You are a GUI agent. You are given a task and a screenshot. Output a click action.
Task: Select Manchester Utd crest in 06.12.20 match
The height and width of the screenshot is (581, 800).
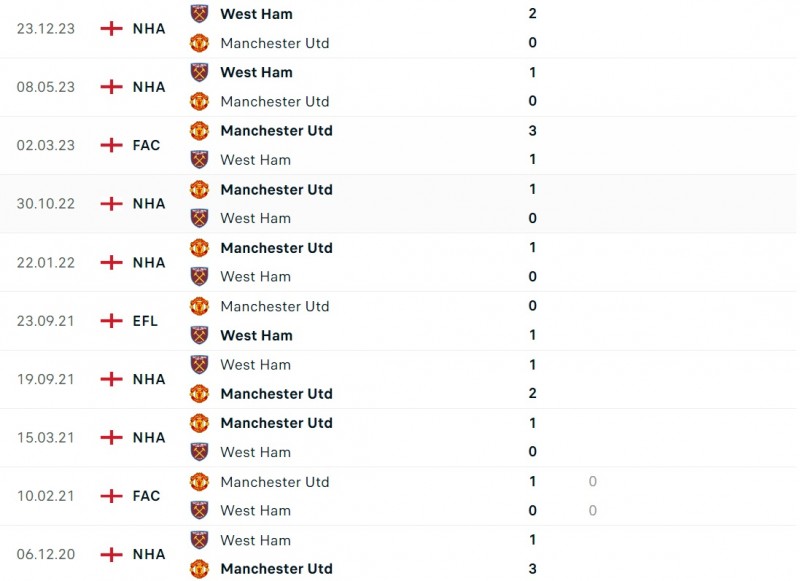click(x=199, y=569)
